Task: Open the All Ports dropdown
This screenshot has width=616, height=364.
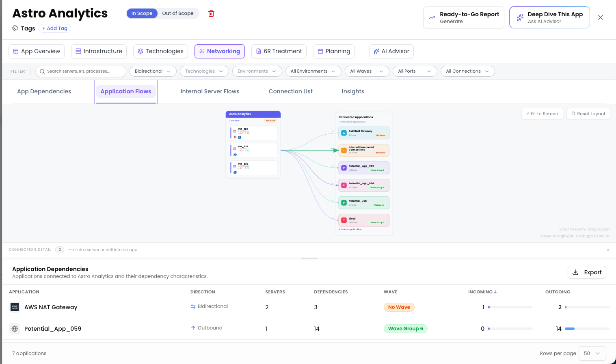Action: [415, 71]
